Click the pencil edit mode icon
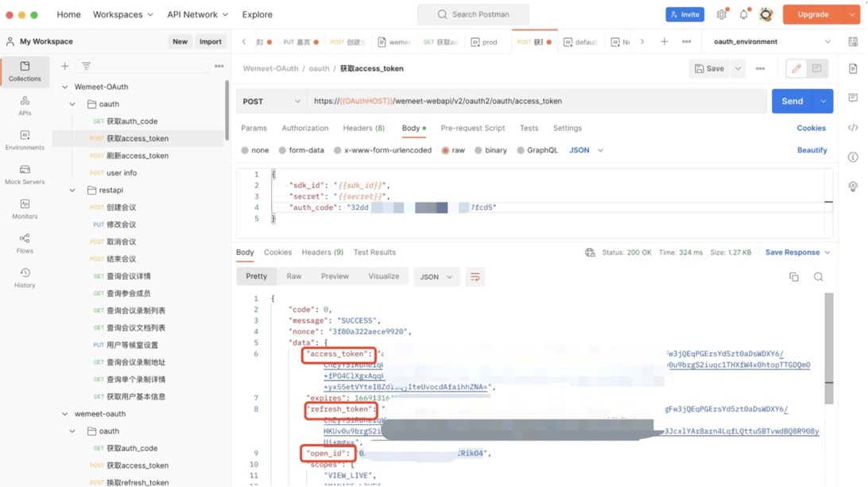Screen dimensions: 868x487 [x=796, y=68]
